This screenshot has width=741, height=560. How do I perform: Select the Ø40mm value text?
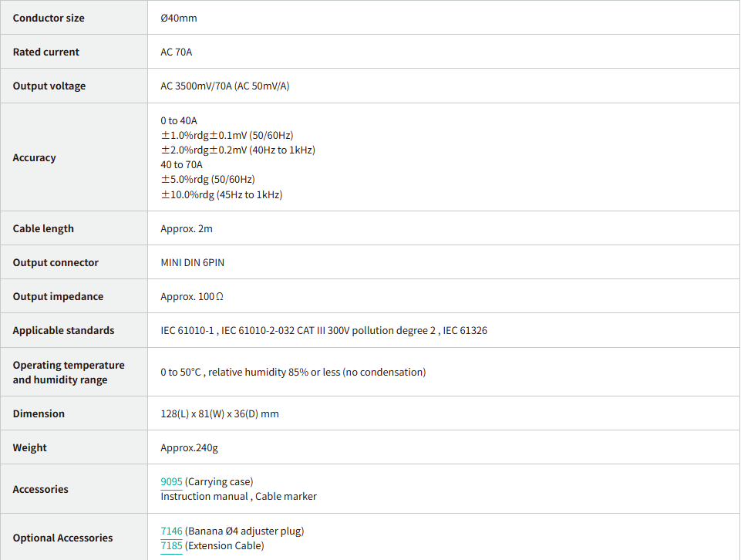179,18
